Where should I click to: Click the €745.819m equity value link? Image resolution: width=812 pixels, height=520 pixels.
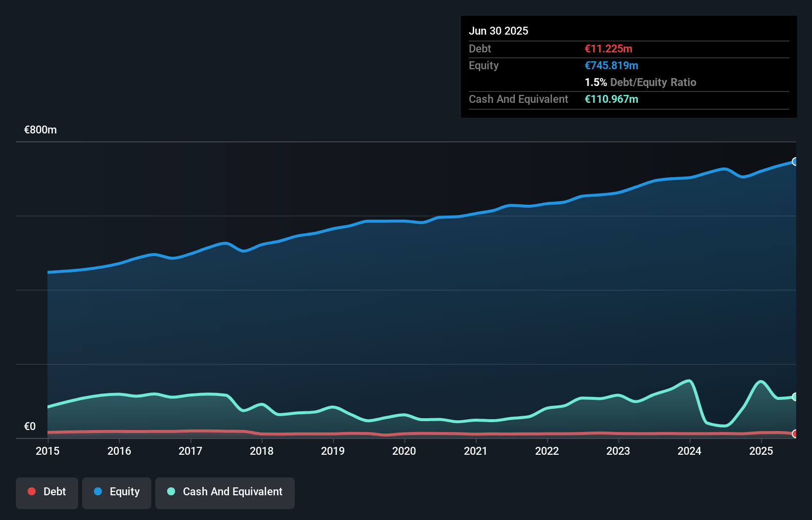[x=611, y=65]
